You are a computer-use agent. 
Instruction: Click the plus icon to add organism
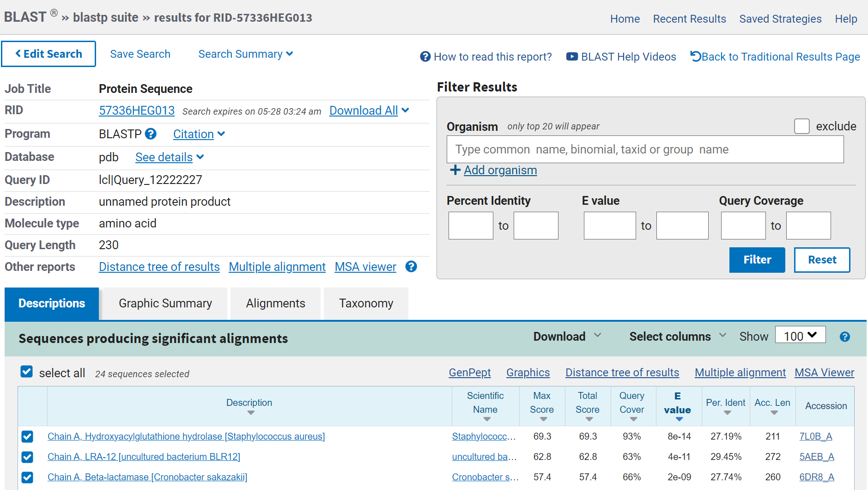(455, 170)
